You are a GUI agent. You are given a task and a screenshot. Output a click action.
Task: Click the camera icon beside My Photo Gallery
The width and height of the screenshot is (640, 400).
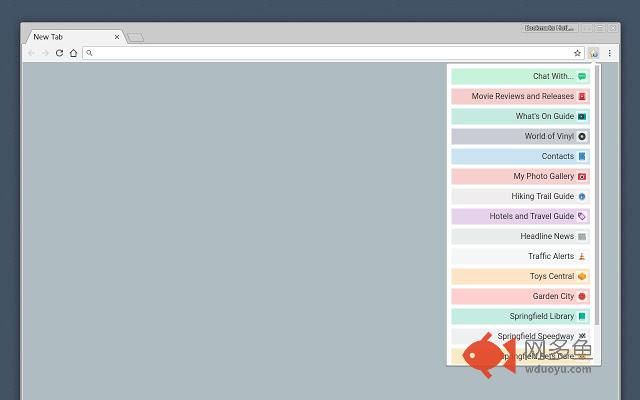point(582,176)
